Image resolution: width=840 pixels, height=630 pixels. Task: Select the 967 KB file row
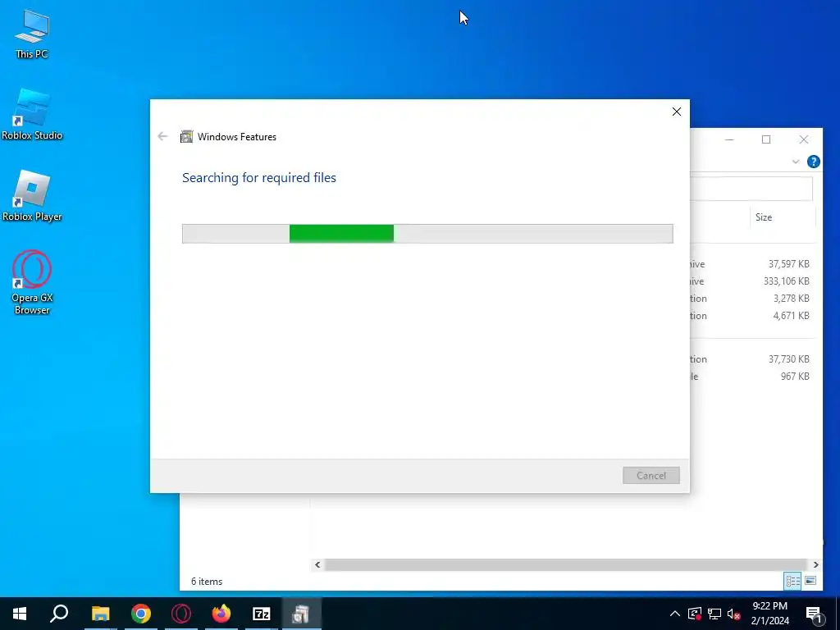coord(752,376)
